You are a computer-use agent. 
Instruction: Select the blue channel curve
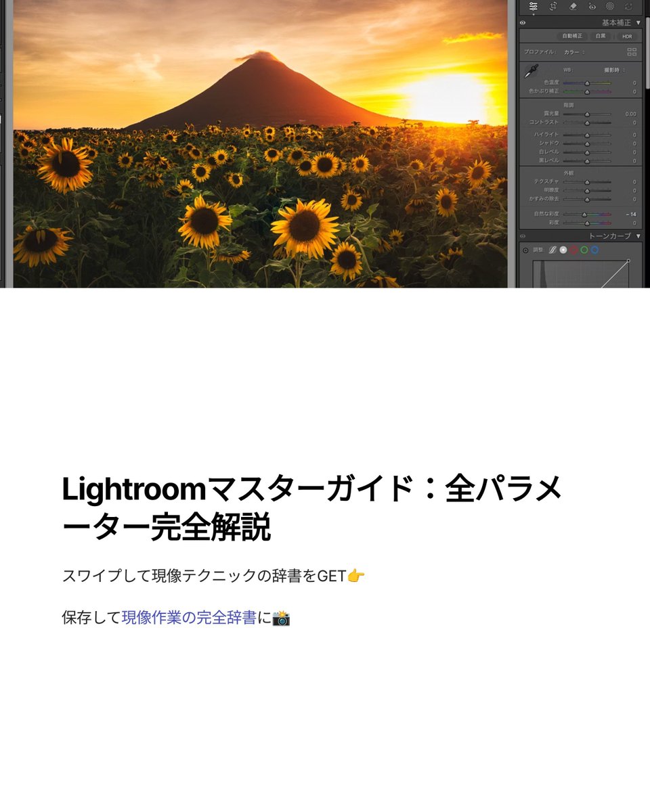pos(594,250)
